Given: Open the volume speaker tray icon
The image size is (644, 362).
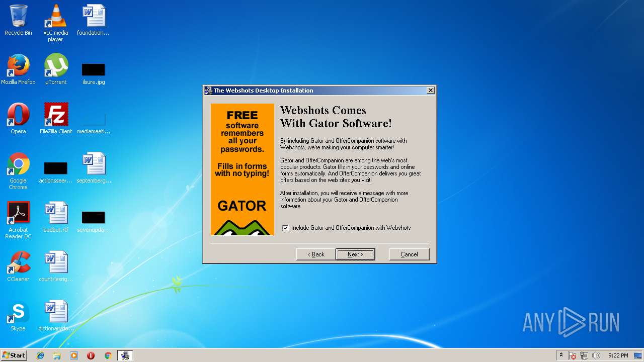Looking at the screenshot, I should point(596,355).
